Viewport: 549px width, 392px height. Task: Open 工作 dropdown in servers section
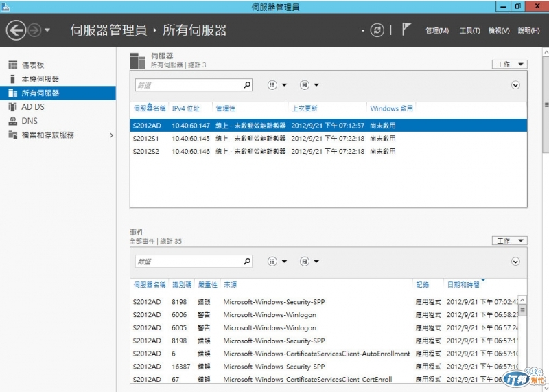pyautogui.click(x=509, y=64)
